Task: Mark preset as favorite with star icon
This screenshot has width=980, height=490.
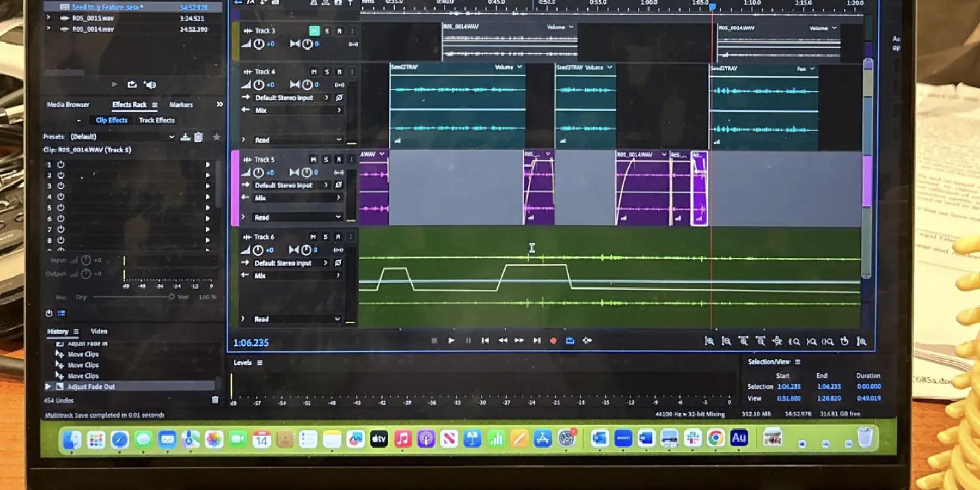Action: point(217,137)
